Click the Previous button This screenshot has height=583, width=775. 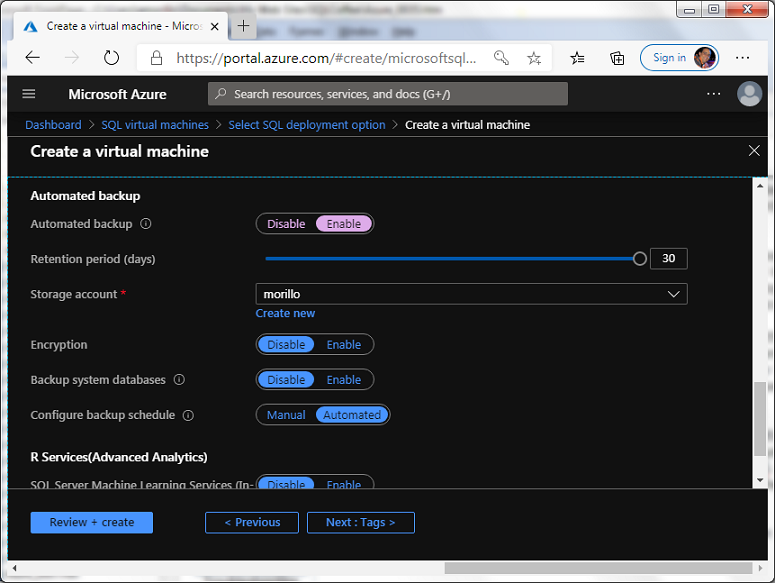tap(252, 523)
